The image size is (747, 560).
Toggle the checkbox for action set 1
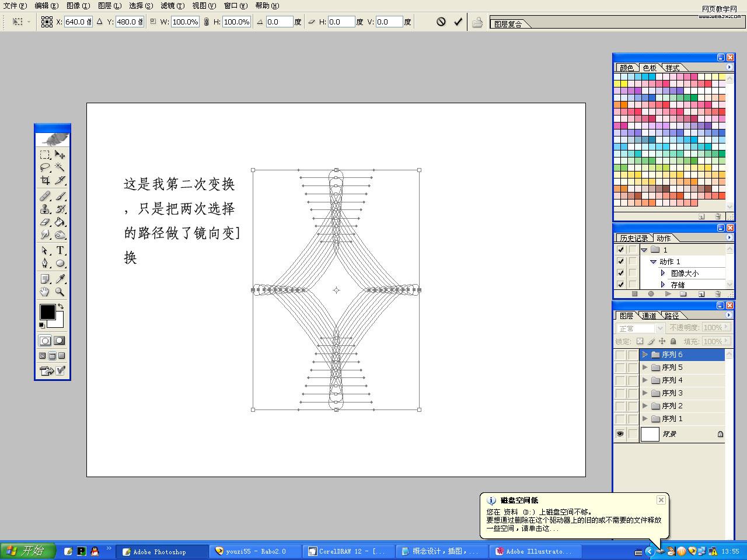621,250
